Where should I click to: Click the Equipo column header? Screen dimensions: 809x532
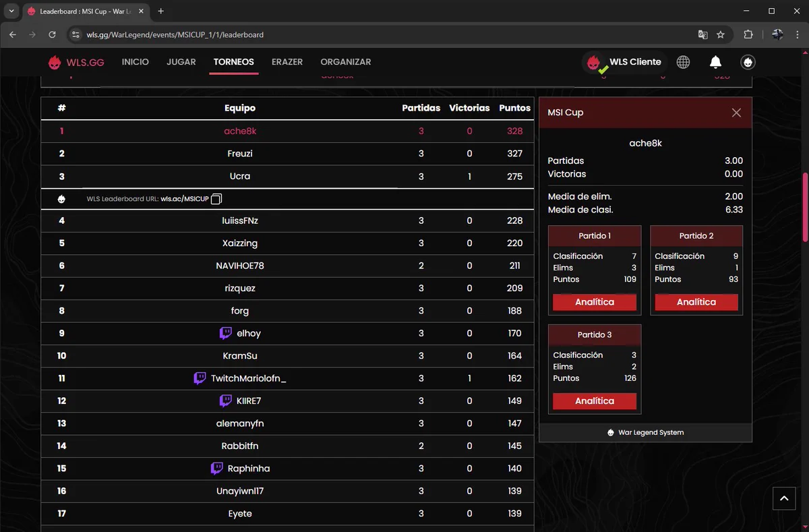point(240,108)
